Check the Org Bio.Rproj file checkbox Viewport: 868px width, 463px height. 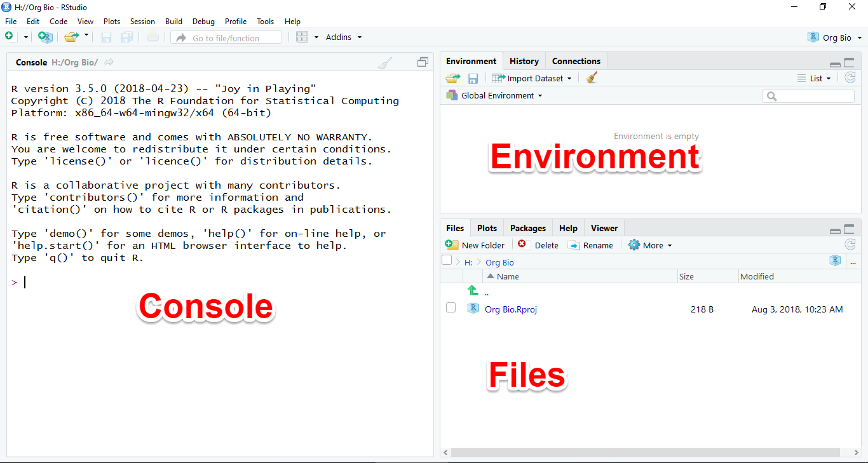point(451,308)
